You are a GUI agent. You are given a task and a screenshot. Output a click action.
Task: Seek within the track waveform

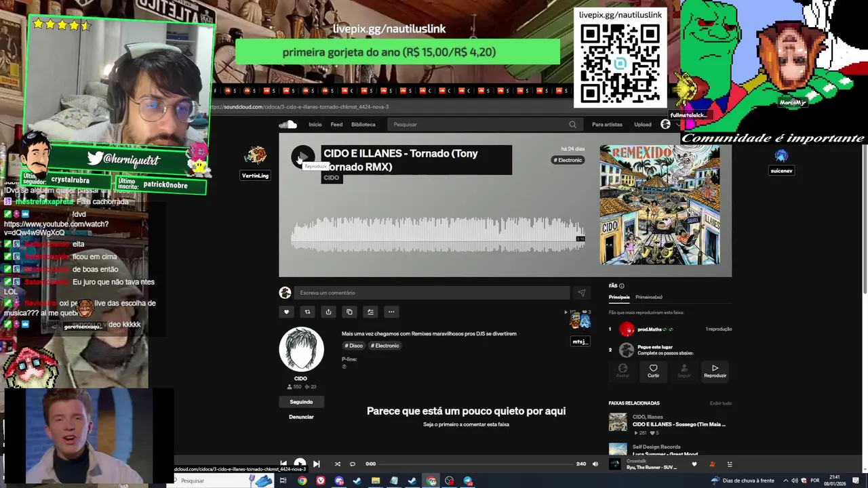click(x=437, y=234)
